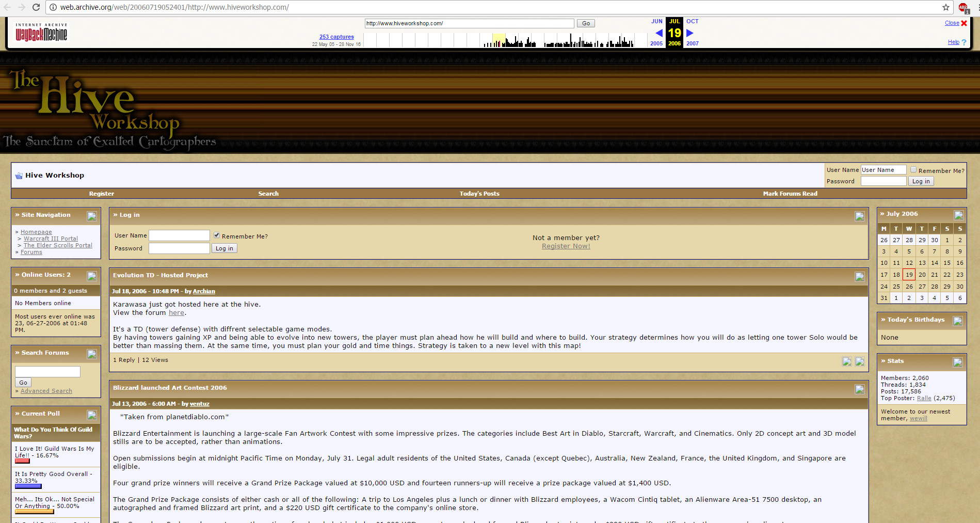Select year 2005 in Wayback toolbar
The image size is (980, 523).
(x=656, y=44)
